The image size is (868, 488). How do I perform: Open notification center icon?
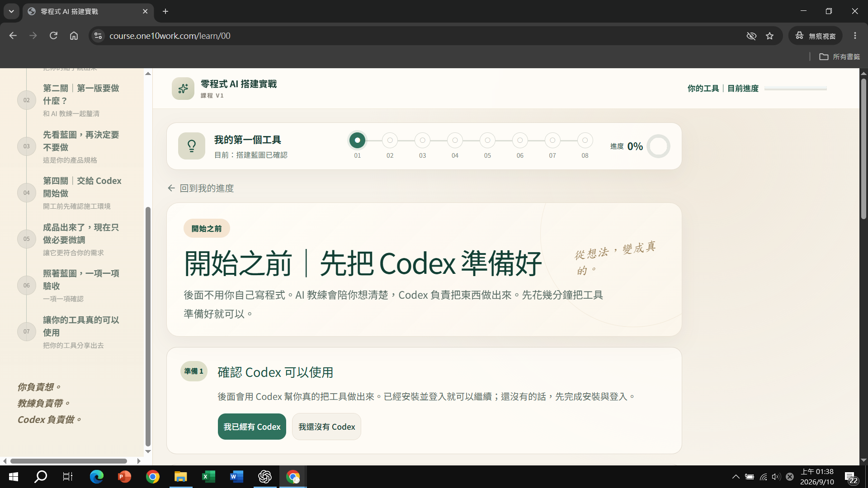(x=851, y=477)
